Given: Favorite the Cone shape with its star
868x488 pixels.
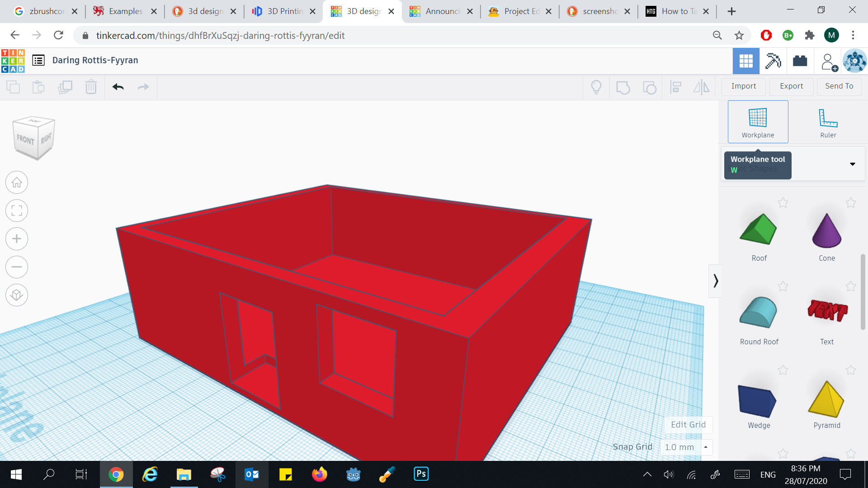Looking at the screenshot, I should (851, 203).
